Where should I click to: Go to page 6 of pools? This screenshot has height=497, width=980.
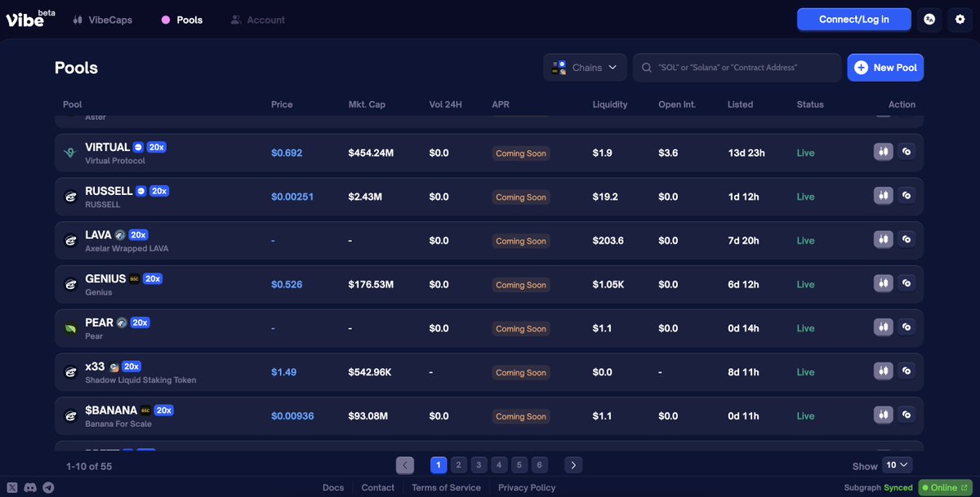click(x=540, y=465)
